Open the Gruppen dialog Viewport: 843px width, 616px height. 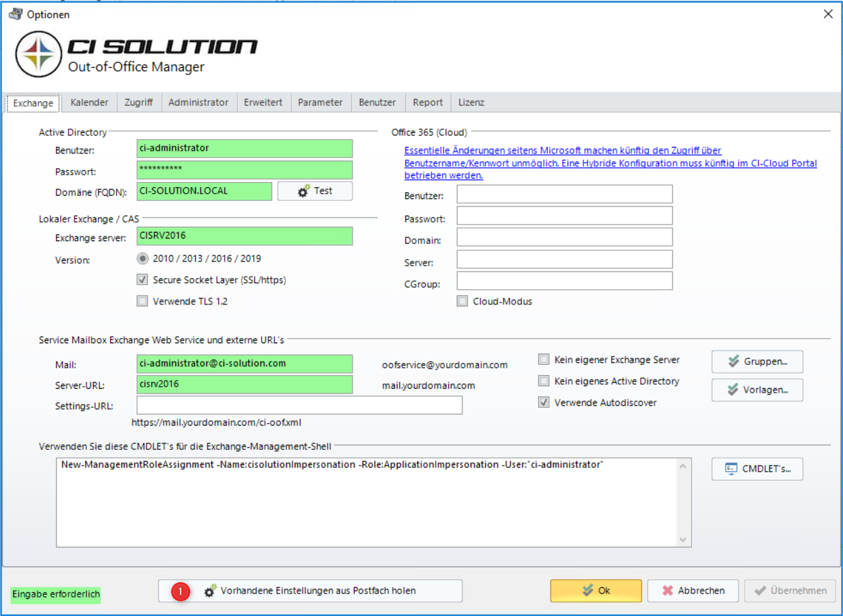click(x=757, y=362)
